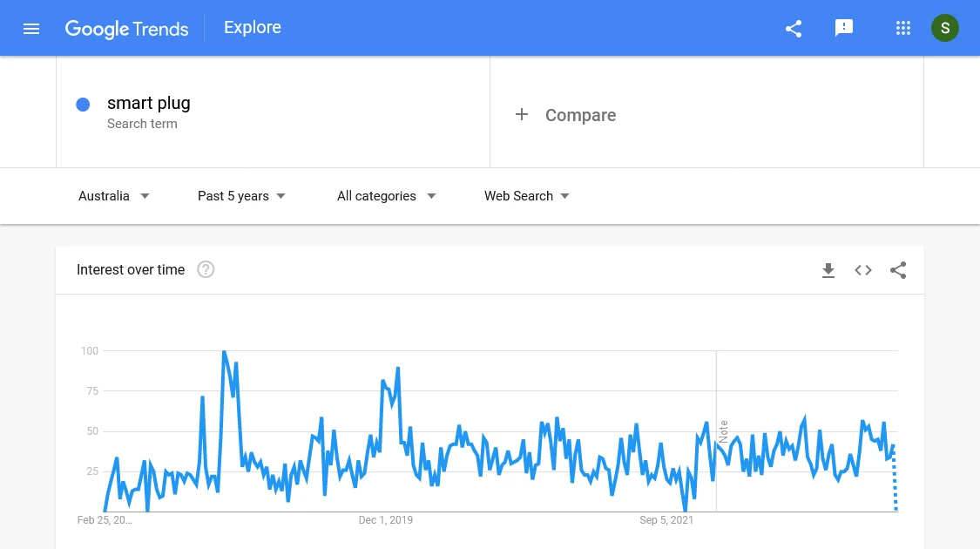Open the hamburger main menu
The width and height of the screenshot is (980, 549).
pyautogui.click(x=31, y=29)
